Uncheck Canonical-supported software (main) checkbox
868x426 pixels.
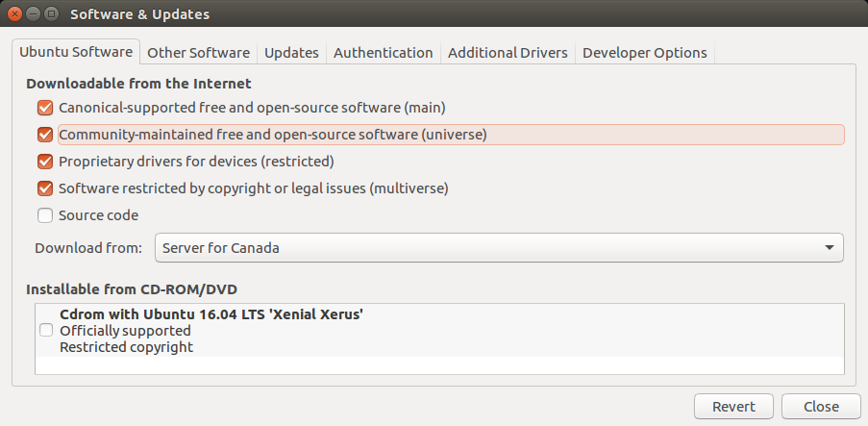[x=45, y=108]
